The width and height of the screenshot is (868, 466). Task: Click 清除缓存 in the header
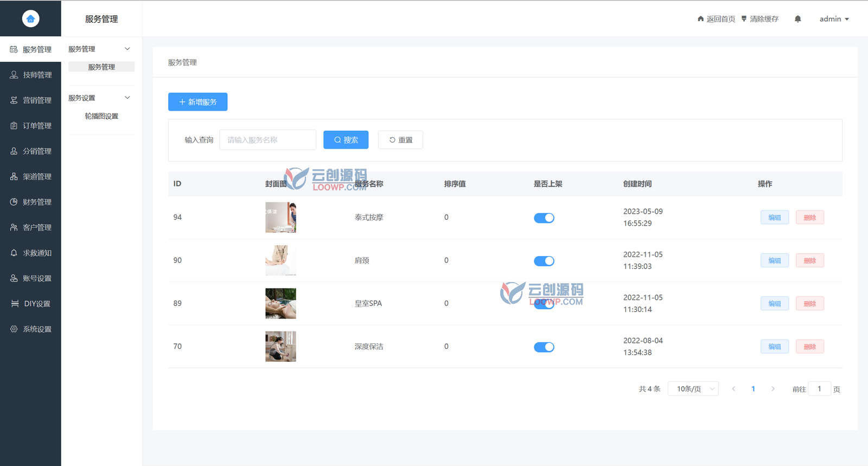(759, 19)
